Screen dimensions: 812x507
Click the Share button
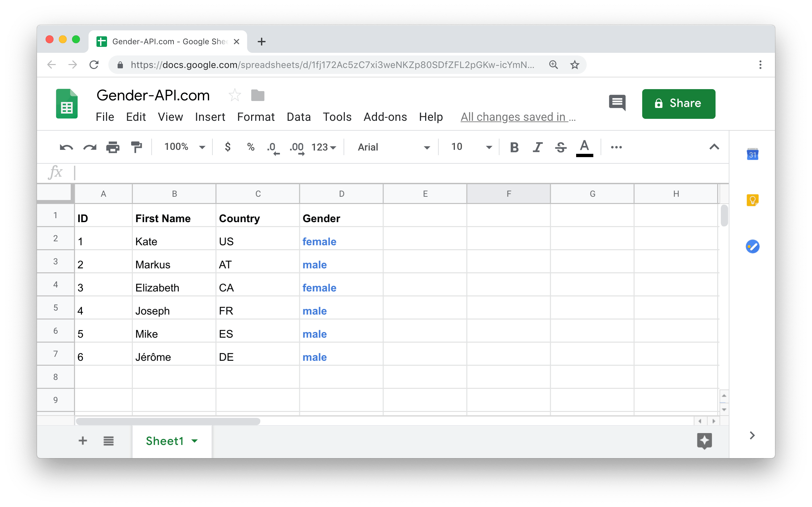tap(679, 104)
